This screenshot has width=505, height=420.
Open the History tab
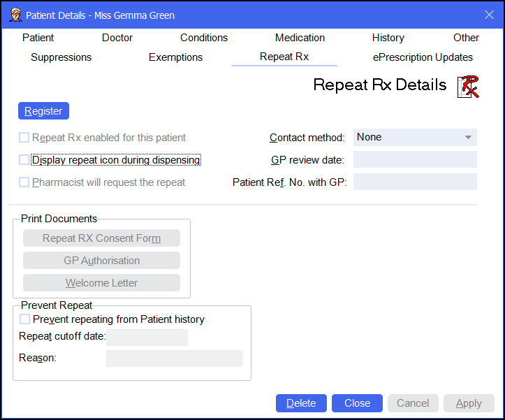point(388,38)
